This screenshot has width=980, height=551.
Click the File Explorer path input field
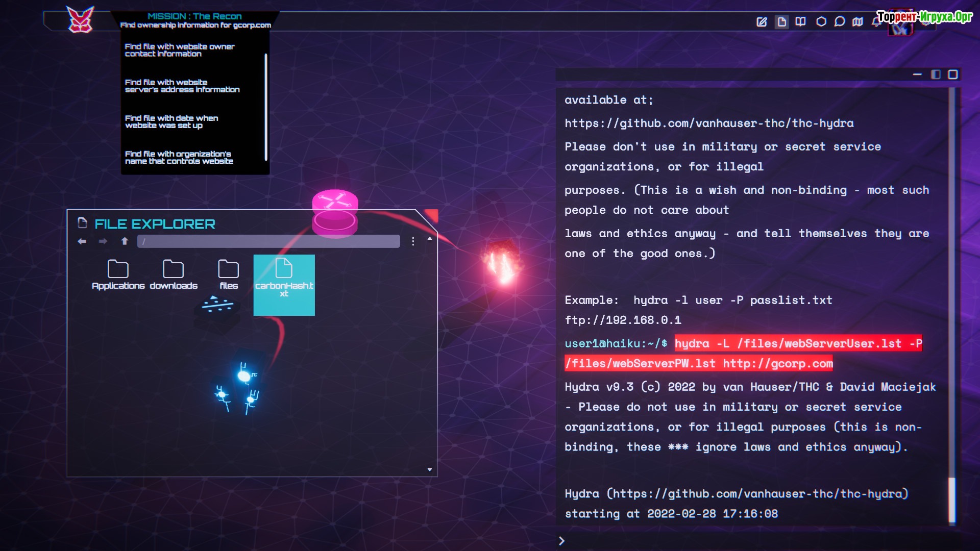[x=268, y=241]
